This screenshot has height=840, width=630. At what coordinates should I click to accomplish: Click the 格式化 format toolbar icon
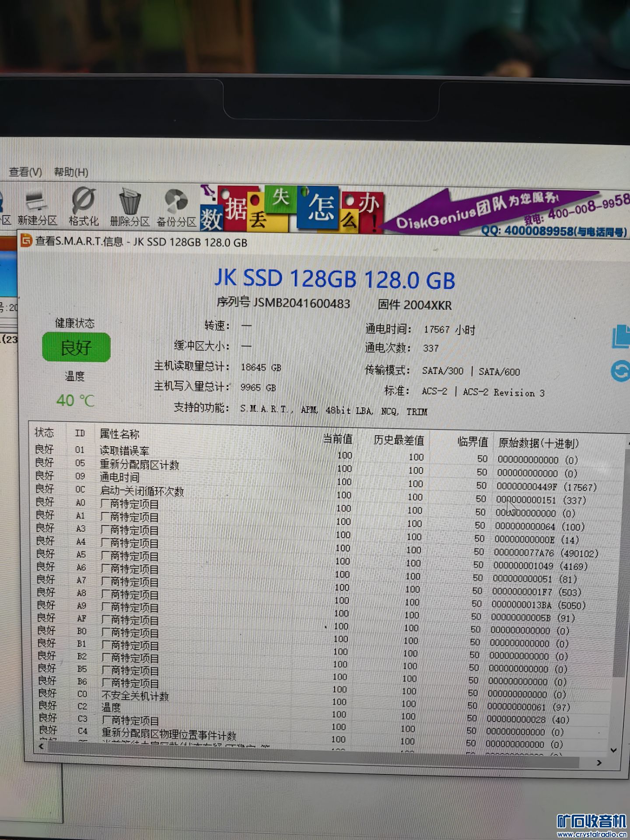point(84,207)
